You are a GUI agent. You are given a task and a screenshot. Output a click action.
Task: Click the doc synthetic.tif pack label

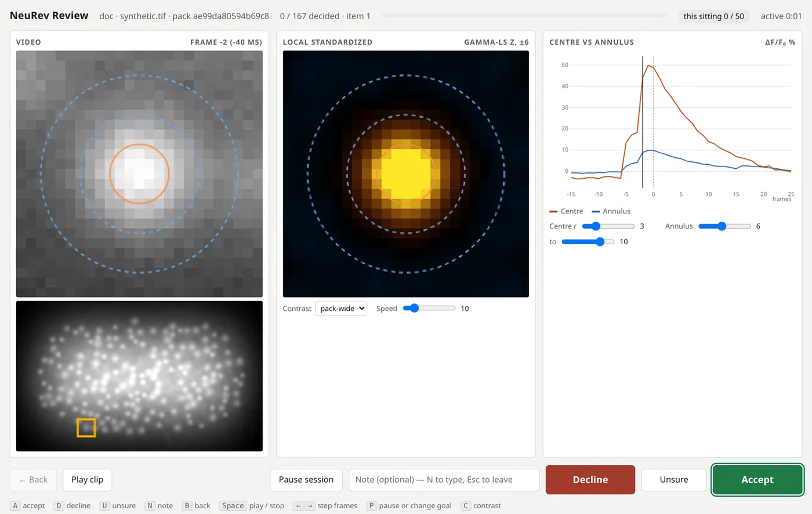click(x=184, y=16)
